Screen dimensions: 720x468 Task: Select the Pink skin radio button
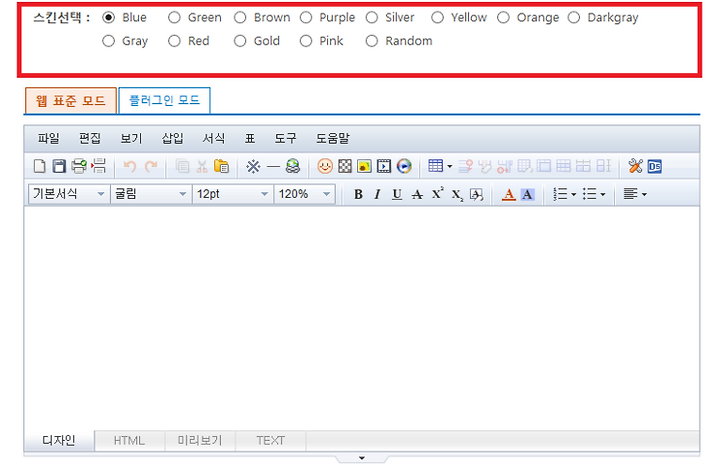(306, 41)
